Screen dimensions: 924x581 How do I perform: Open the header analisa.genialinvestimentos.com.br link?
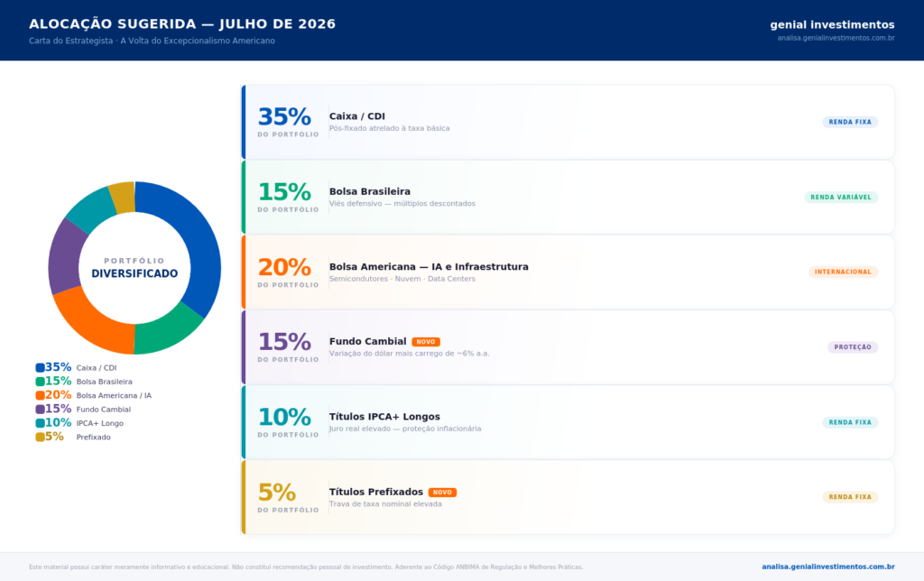tap(836, 38)
